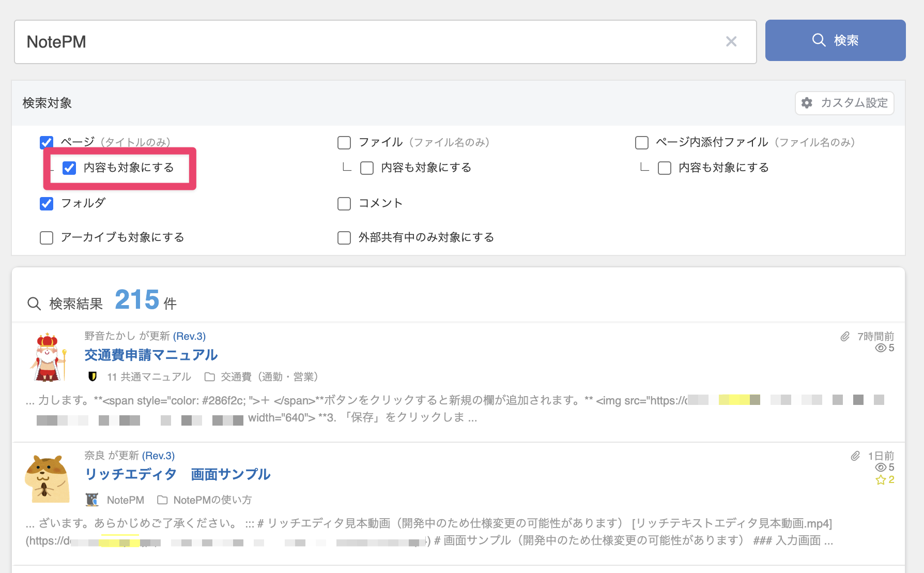Click attachment paperclip icon next to 7時間前
The width and height of the screenshot is (924, 573).
click(x=845, y=337)
